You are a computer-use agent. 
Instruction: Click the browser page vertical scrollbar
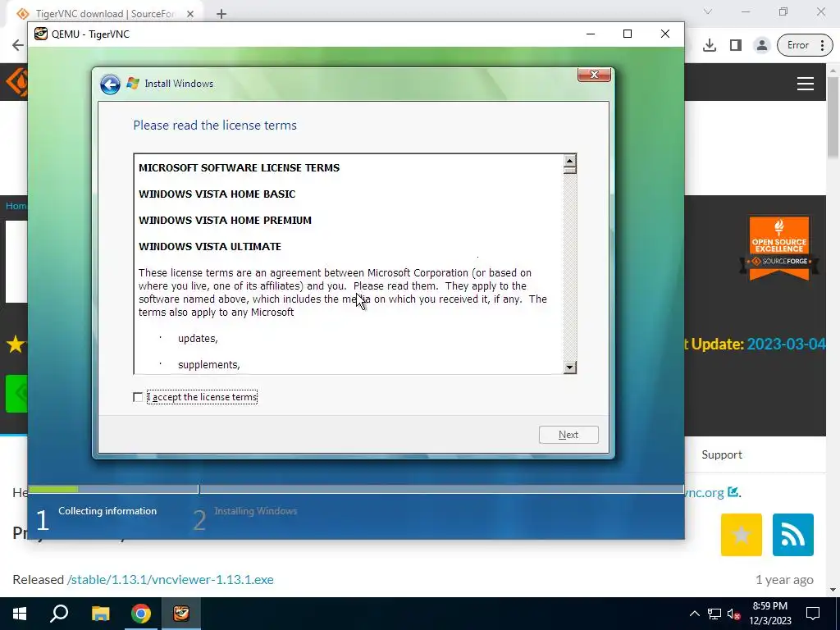click(x=833, y=116)
